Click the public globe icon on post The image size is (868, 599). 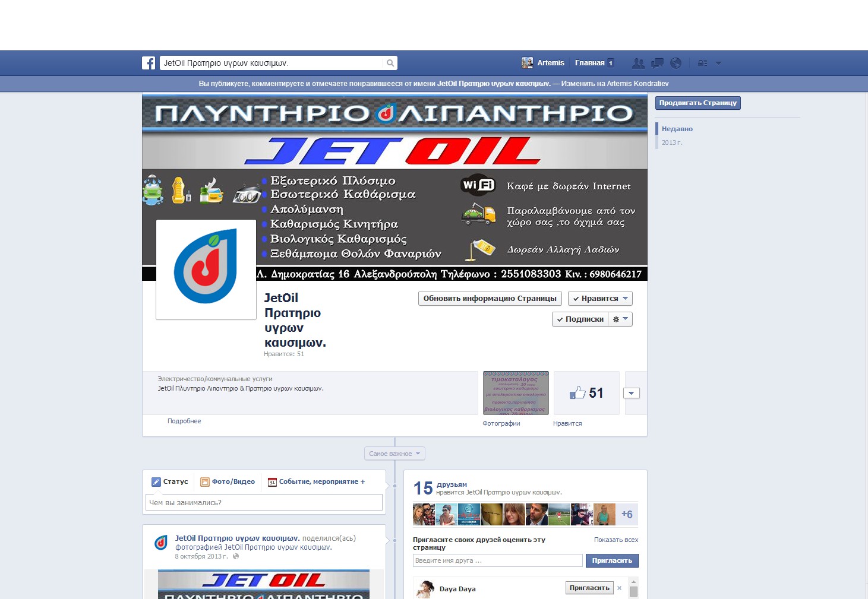236,556
